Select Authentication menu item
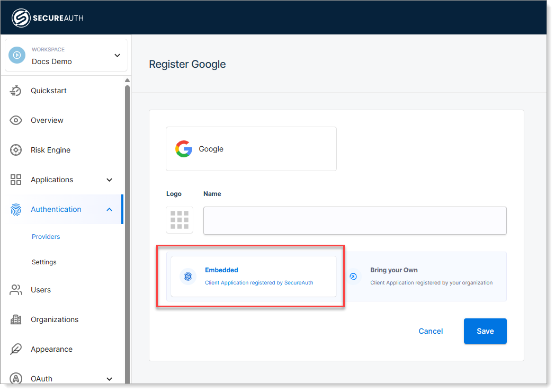Screen dimensions: 555x392 pos(56,209)
